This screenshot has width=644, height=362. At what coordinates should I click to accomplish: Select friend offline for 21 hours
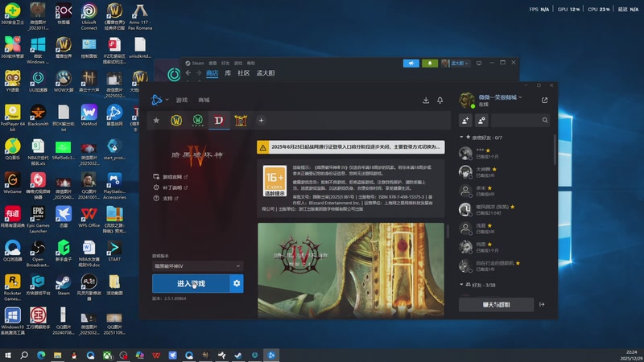[506, 210]
